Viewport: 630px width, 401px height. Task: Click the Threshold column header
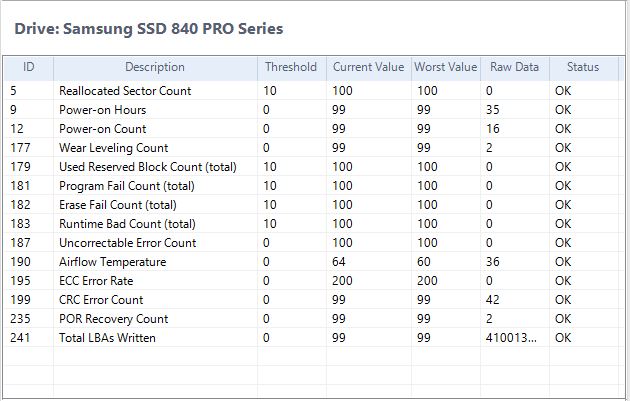pyautogui.click(x=291, y=67)
